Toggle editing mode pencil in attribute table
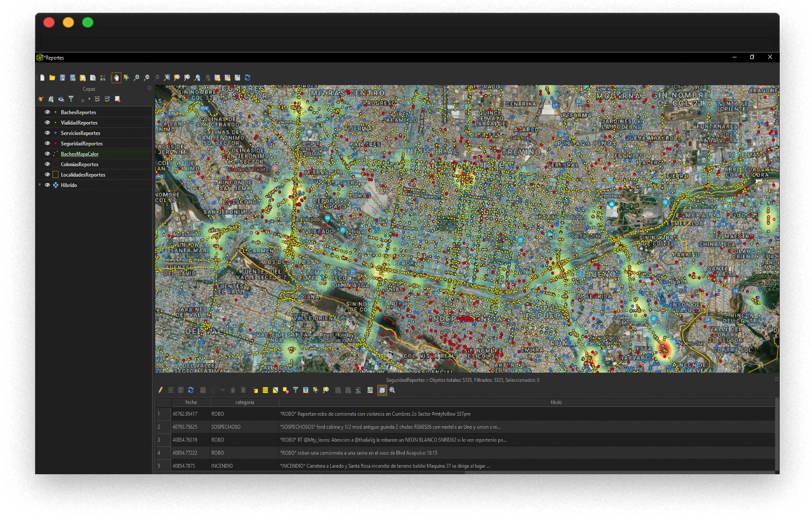This screenshot has height=524, width=812. tap(160, 390)
